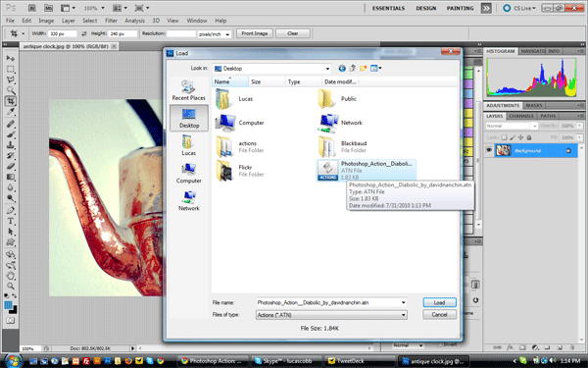Open the File name dropdown arrow
Viewport: 588px width, 368px height.
point(404,302)
